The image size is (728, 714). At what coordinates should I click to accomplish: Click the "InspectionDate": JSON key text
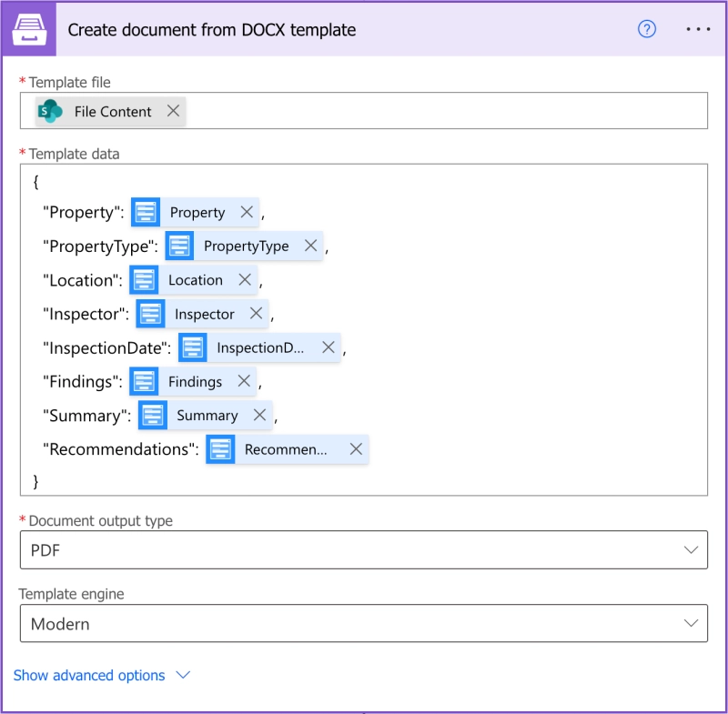point(107,348)
